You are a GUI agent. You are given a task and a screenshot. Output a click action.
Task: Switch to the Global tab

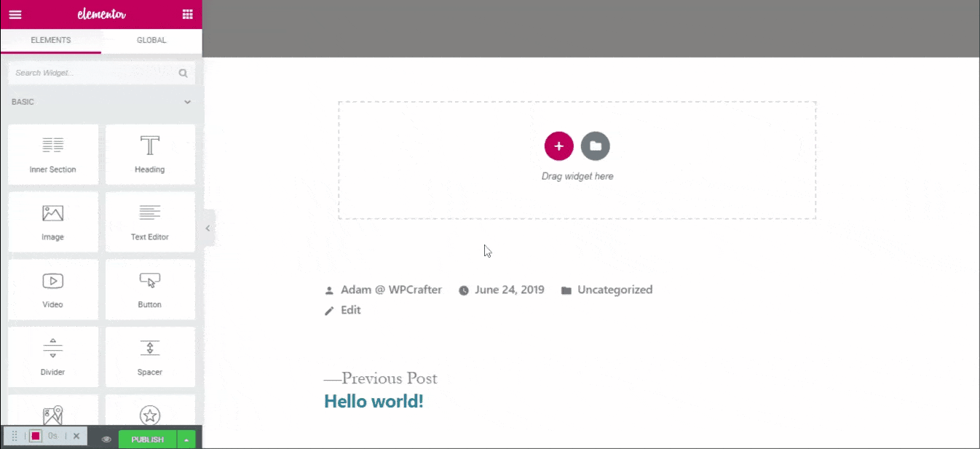(151, 41)
